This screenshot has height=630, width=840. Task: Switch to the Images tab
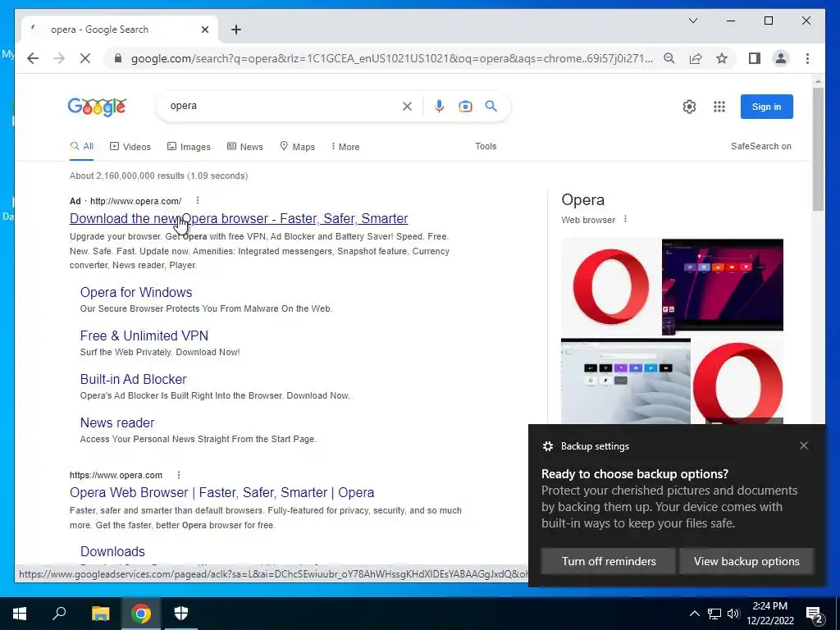189,147
